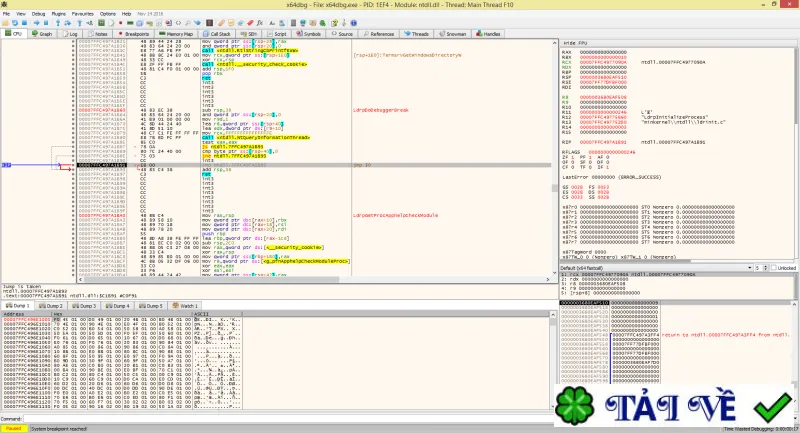Click the Step Over toolbar icon
The height and width of the screenshot is (433, 800).
tap(67, 23)
